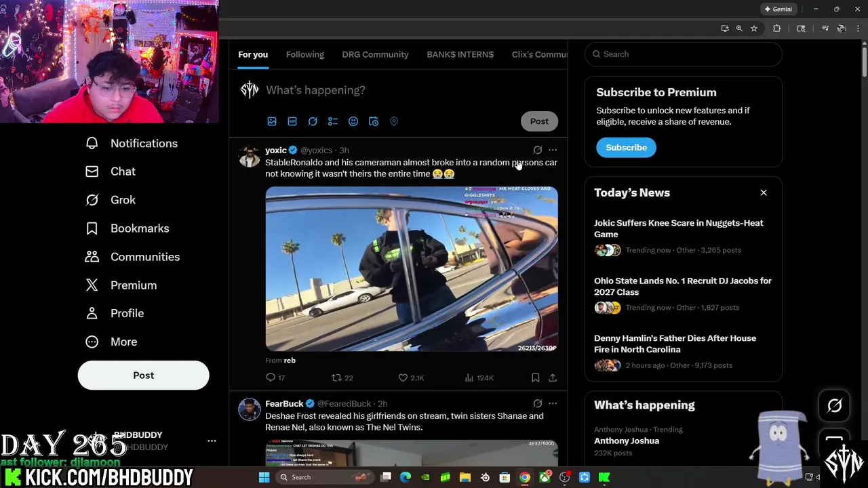868x488 pixels.
Task: Add a GIF to the post
Action: click(x=292, y=121)
